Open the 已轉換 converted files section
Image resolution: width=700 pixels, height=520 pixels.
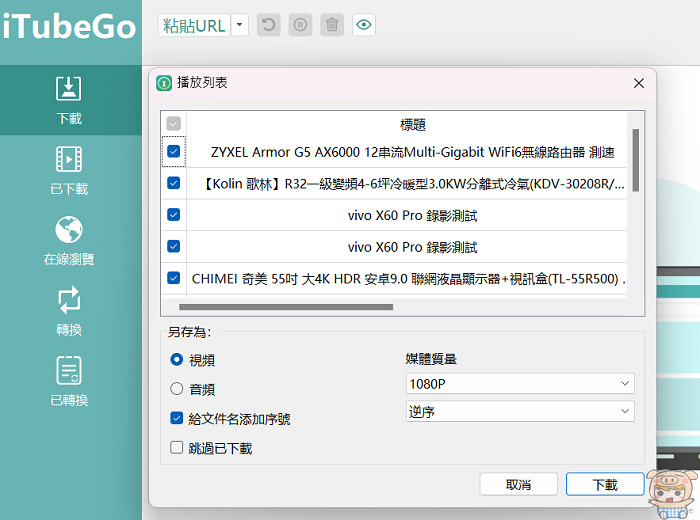[x=69, y=382]
